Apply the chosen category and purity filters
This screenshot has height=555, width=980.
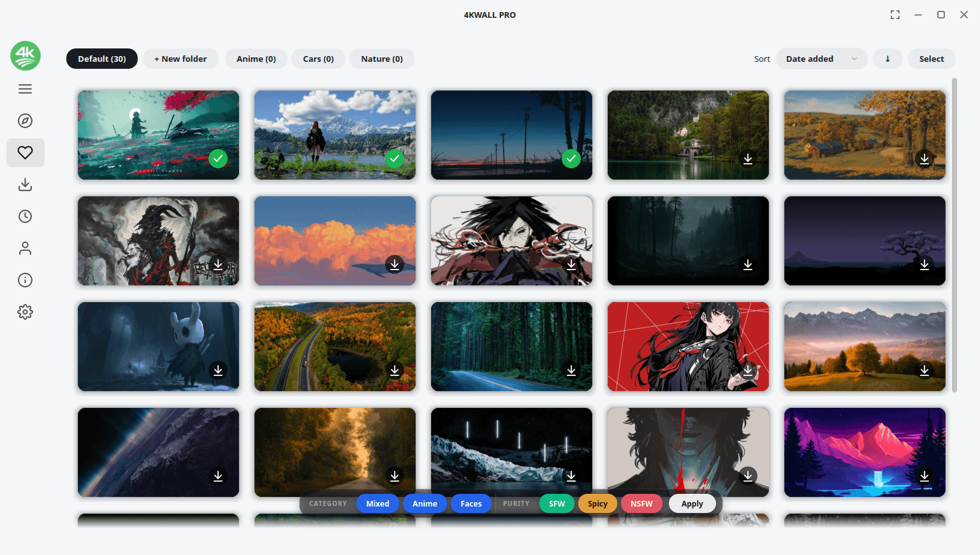692,503
